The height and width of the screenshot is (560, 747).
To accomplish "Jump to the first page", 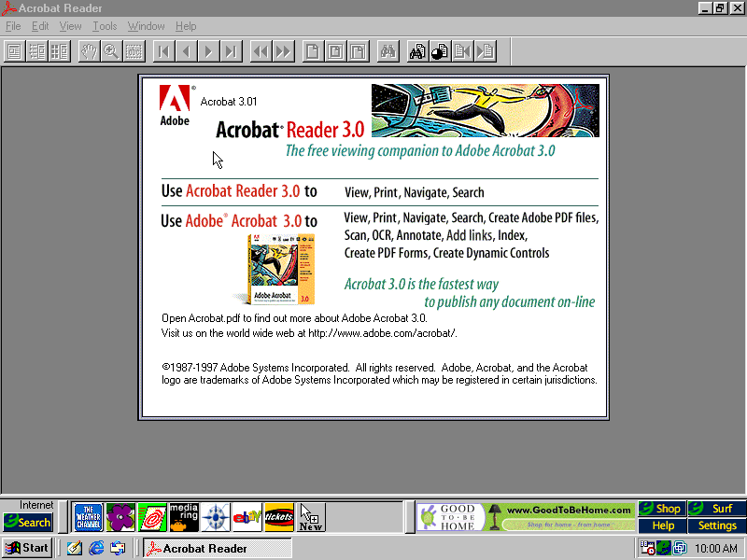I will pos(163,51).
